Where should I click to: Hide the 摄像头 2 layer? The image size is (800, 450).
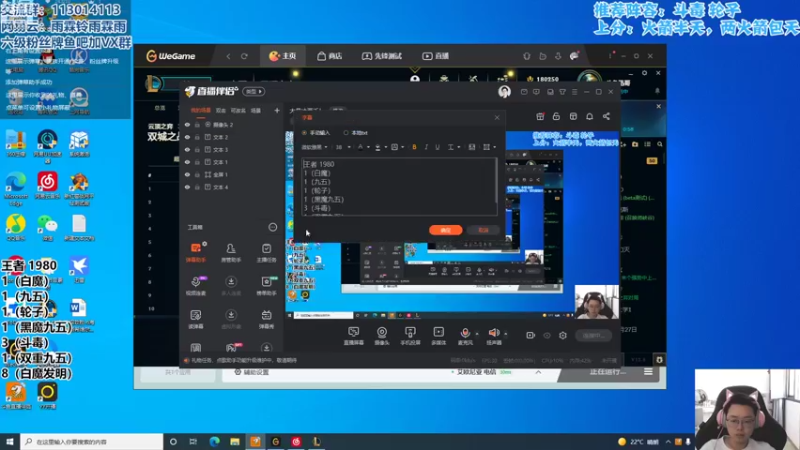(187, 124)
